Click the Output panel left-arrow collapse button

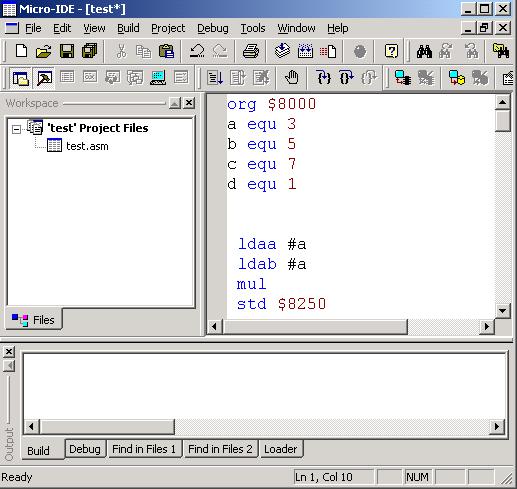pyautogui.click(x=9, y=366)
